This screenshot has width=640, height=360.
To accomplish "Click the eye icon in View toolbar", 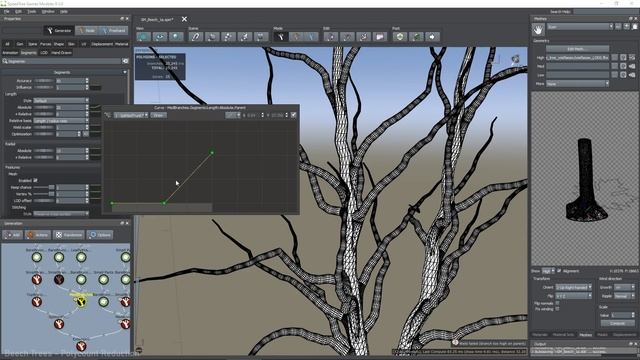I will click(160, 37).
